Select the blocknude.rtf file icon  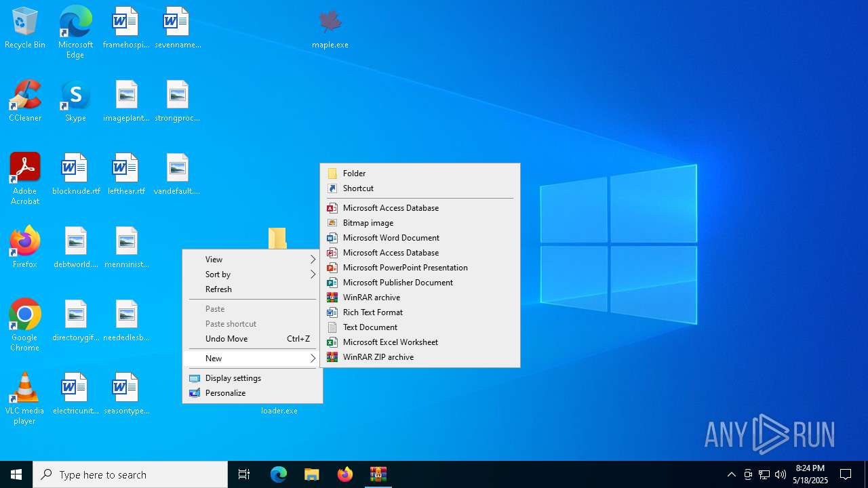point(75,174)
